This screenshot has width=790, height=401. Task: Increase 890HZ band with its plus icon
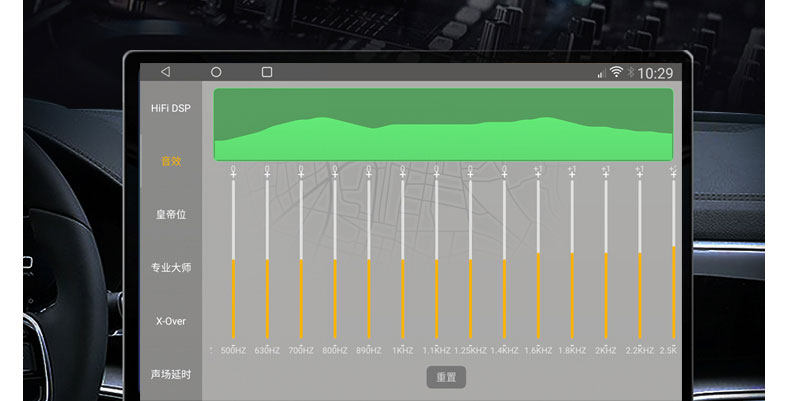[369, 174]
